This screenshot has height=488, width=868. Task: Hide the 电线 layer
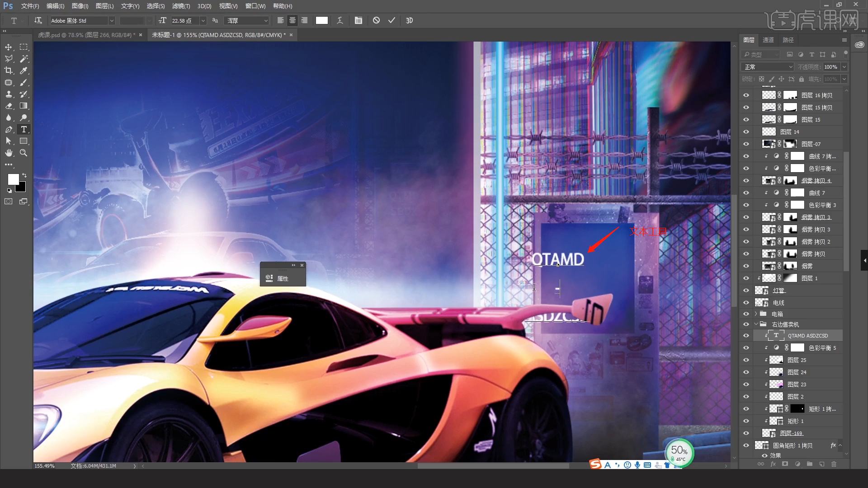[x=746, y=303]
